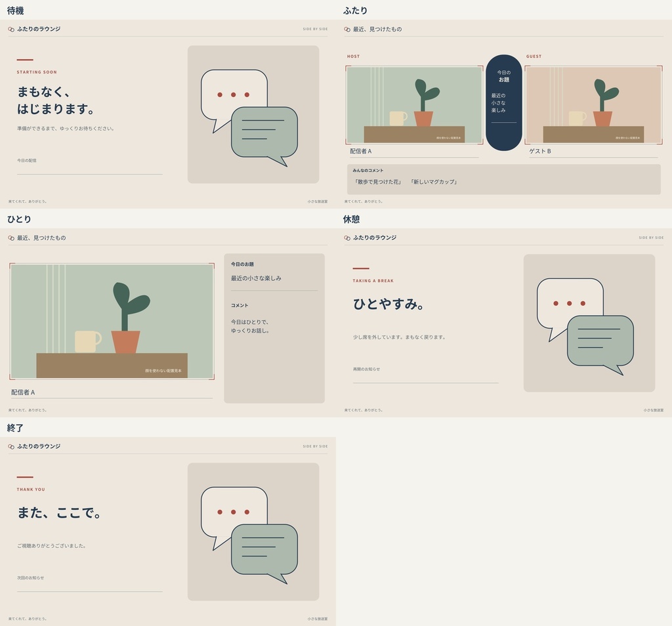Image resolution: width=672 pixels, height=626 pixels.
Task: Click the heading また、ここで。
Action: tap(60, 512)
